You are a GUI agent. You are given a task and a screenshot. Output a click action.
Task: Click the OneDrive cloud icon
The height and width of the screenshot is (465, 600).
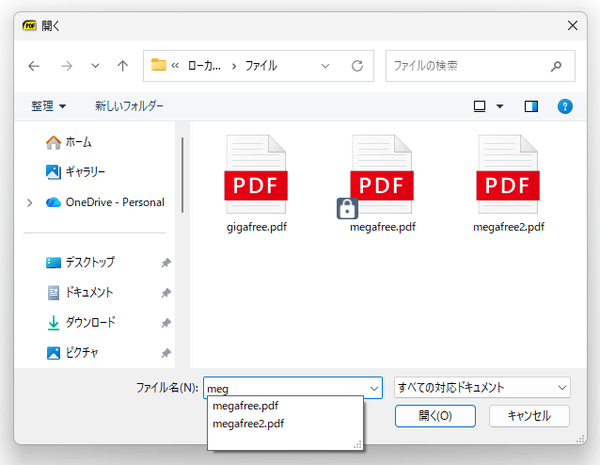tap(53, 202)
